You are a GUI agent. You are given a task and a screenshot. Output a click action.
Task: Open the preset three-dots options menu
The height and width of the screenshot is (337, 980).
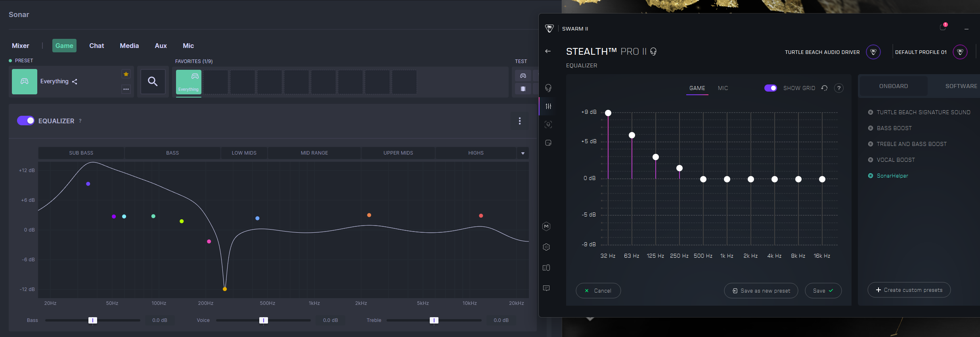[x=126, y=89]
